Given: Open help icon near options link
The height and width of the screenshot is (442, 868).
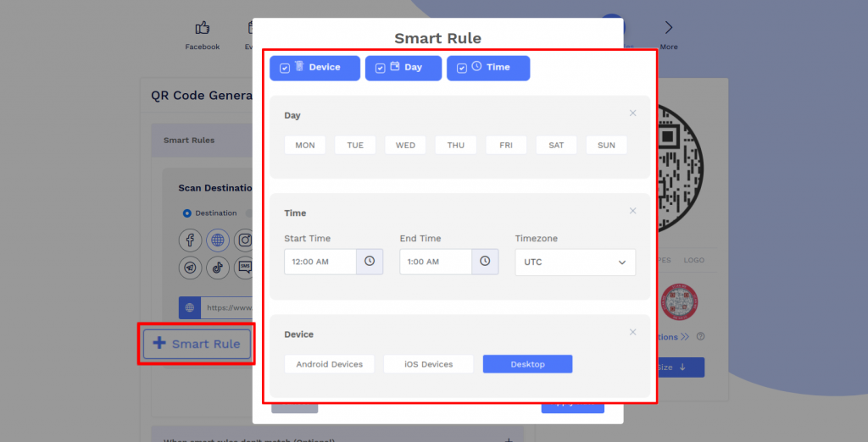Looking at the screenshot, I should click(x=700, y=336).
